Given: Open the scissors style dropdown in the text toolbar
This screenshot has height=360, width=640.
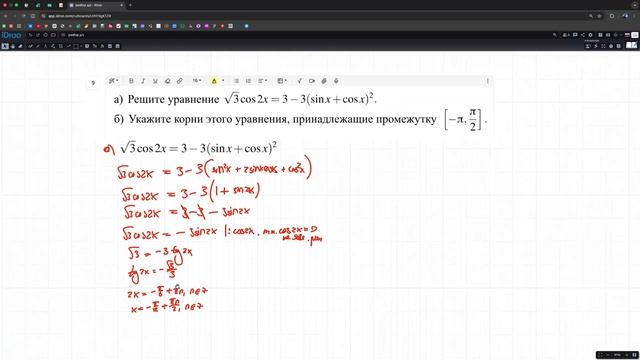Looking at the screenshot, I should point(113,81).
